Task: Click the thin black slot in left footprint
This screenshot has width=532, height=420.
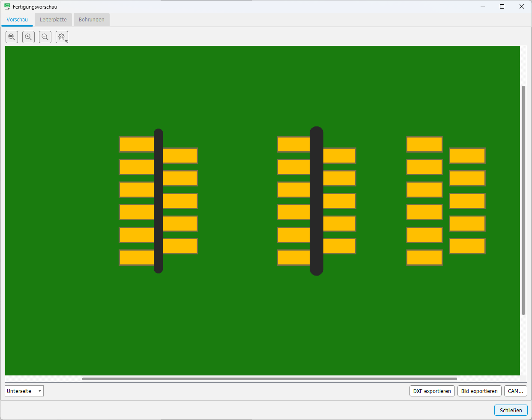Action: click(158, 201)
